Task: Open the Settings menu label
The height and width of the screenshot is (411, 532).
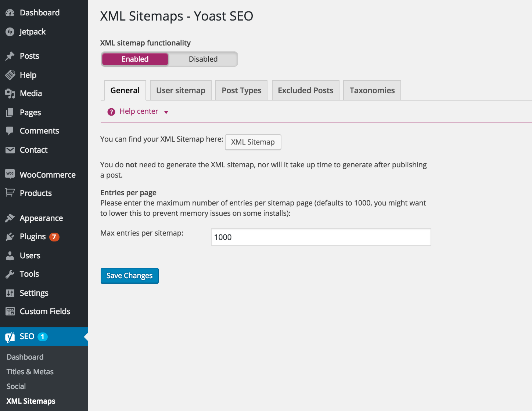Action: coord(34,293)
